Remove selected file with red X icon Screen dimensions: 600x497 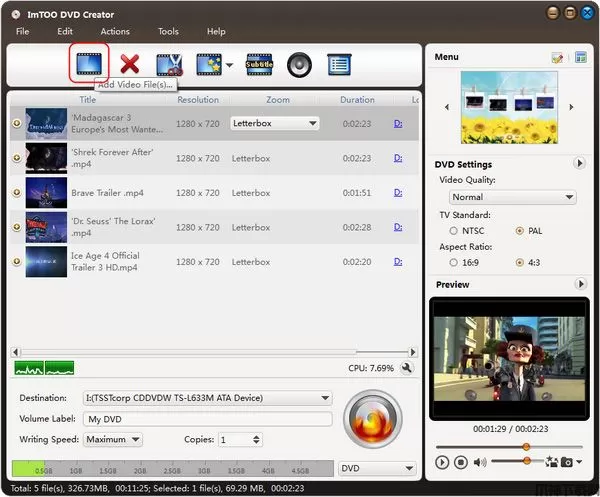coord(129,66)
